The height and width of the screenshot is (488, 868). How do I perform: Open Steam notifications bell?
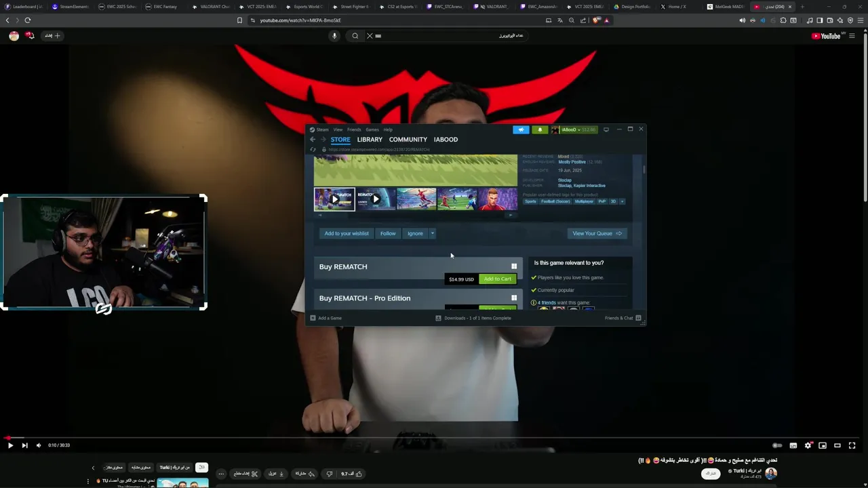click(540, 129)
